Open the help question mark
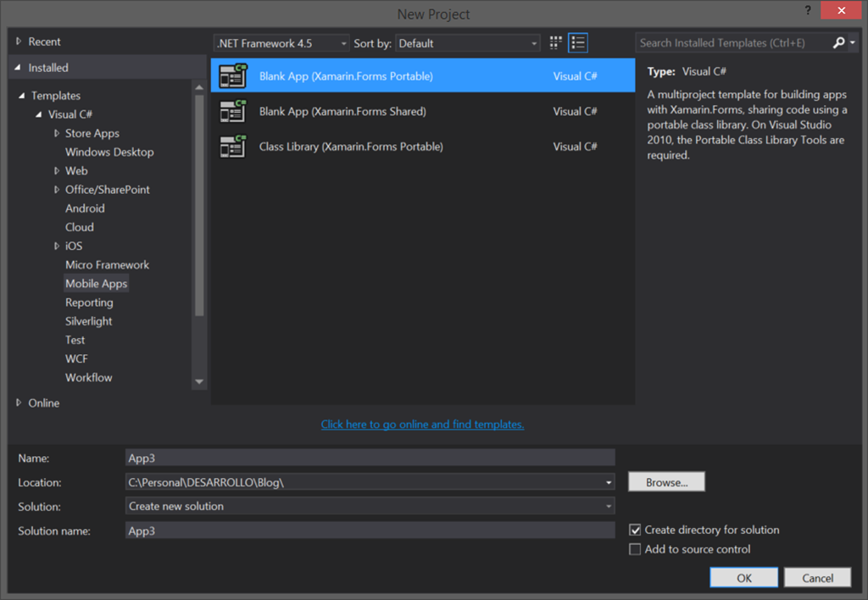 (808, 10)
